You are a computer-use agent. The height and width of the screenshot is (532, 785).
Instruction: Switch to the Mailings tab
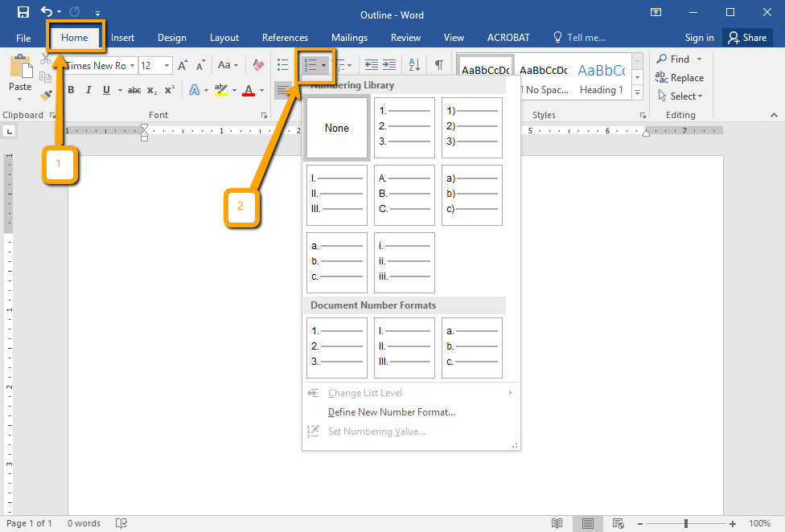[x=349, y=37]
